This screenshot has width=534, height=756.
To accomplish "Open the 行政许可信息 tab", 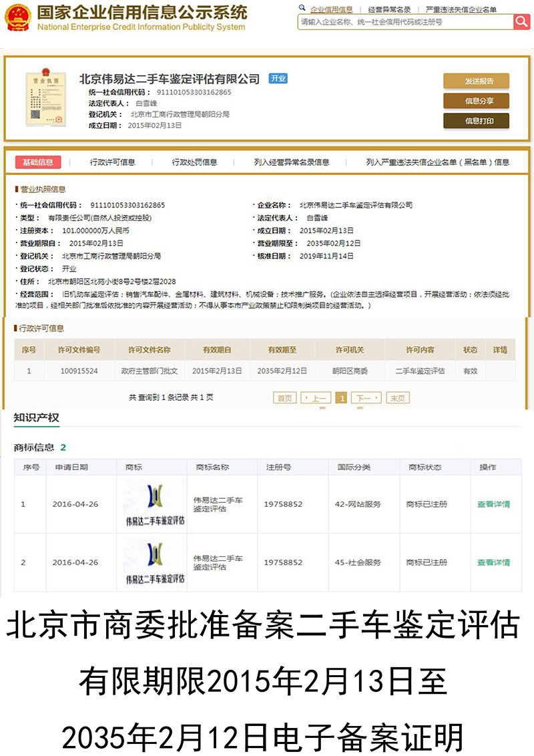I will click(x=112, y=162).
